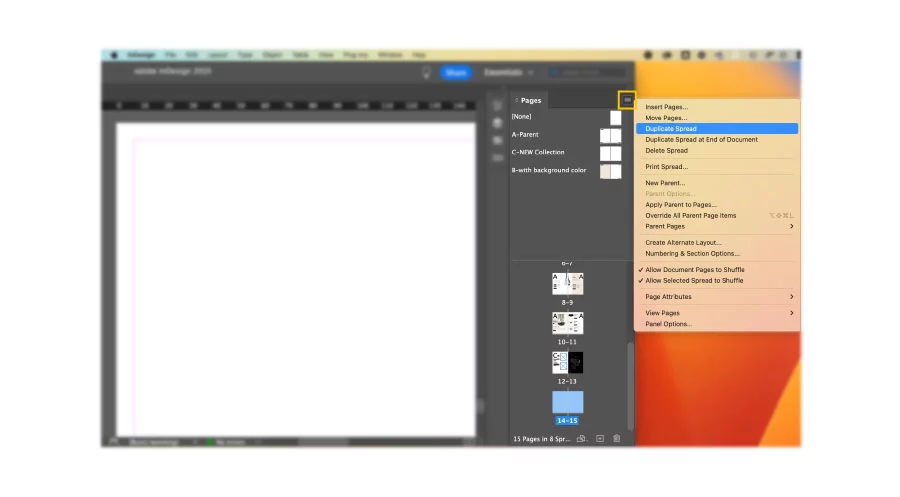Select the 10-11 spread thumbnail
Viewport: 900px width, 497px height.
point(568,323)
